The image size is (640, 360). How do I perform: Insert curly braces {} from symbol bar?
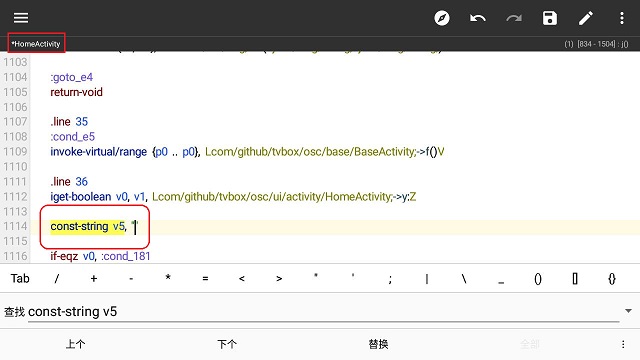click(611, 278)
